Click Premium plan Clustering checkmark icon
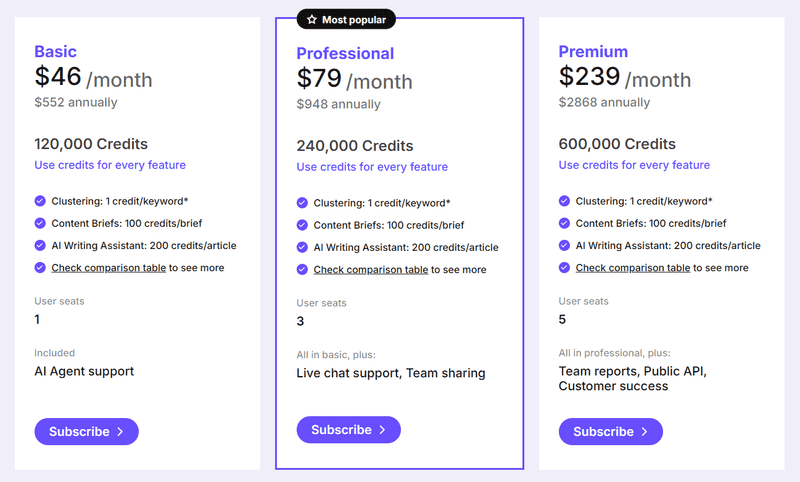This screenshot has height=482, width=800. click(x=564, y=201)
